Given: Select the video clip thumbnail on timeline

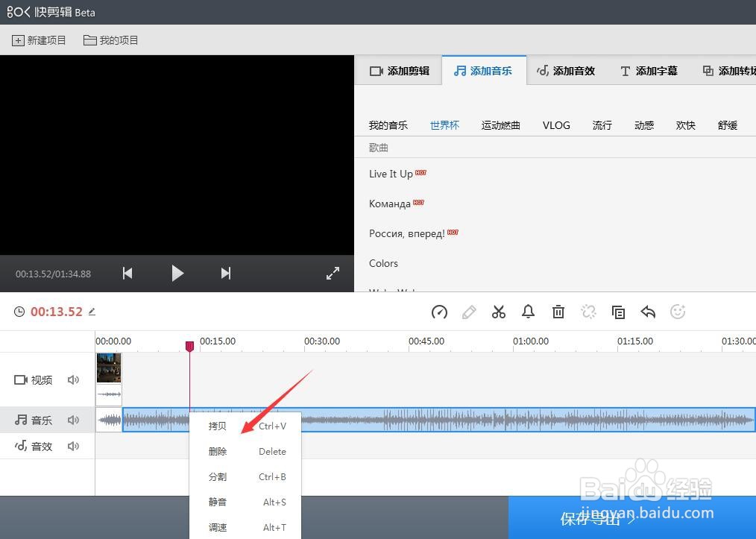Looking at the screenshot, I should (x=109, y=368).
